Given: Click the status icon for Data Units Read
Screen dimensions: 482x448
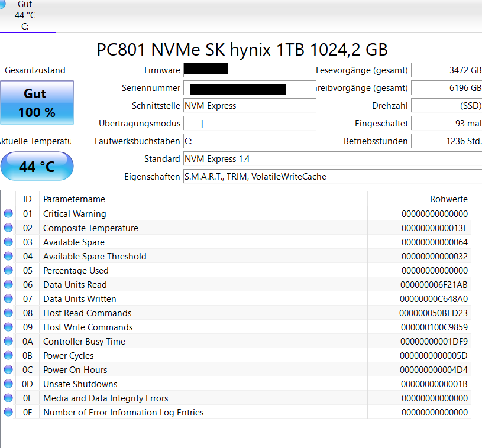Looking at the screenshot, I should point(8,284).
